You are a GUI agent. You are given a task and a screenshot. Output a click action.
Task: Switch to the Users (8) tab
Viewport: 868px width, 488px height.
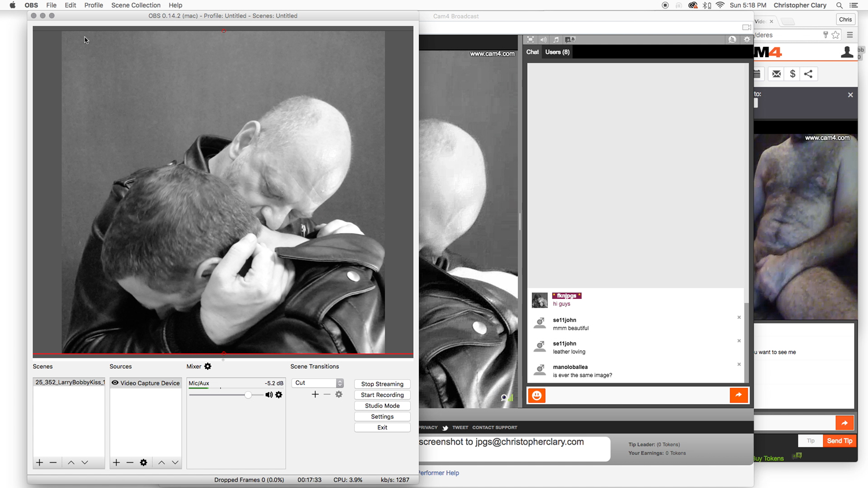pos(557,52)
